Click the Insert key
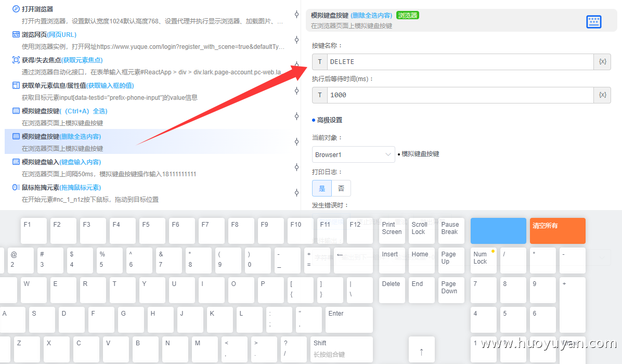Screen dimensions: 622x364 (392, 261)
